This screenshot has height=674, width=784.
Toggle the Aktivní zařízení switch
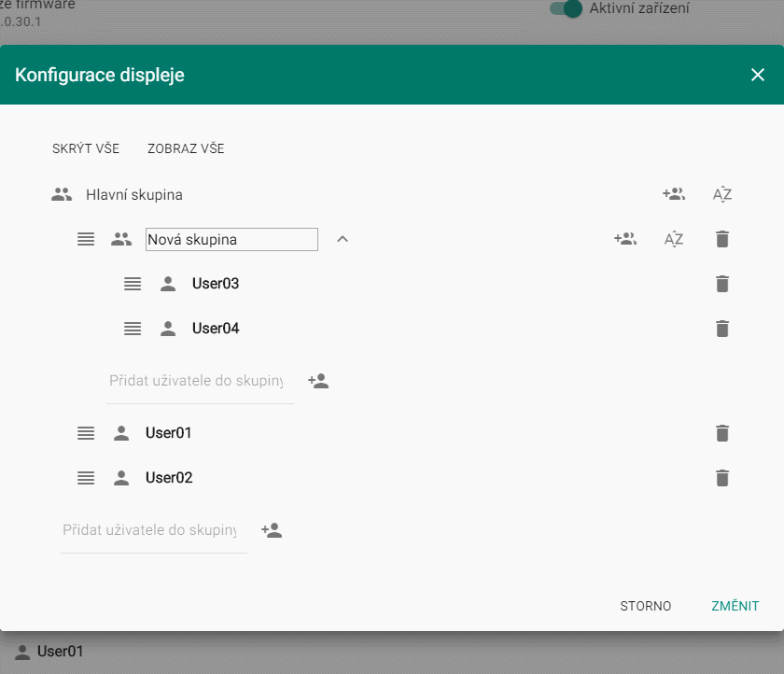(x=566, y=8)
